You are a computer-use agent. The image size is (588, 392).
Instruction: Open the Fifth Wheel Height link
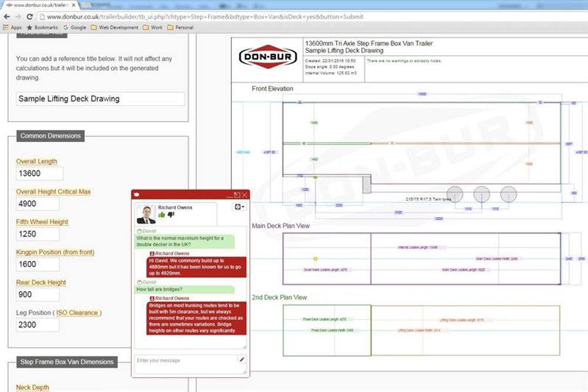pyautogui.click(x=42, y=222)
